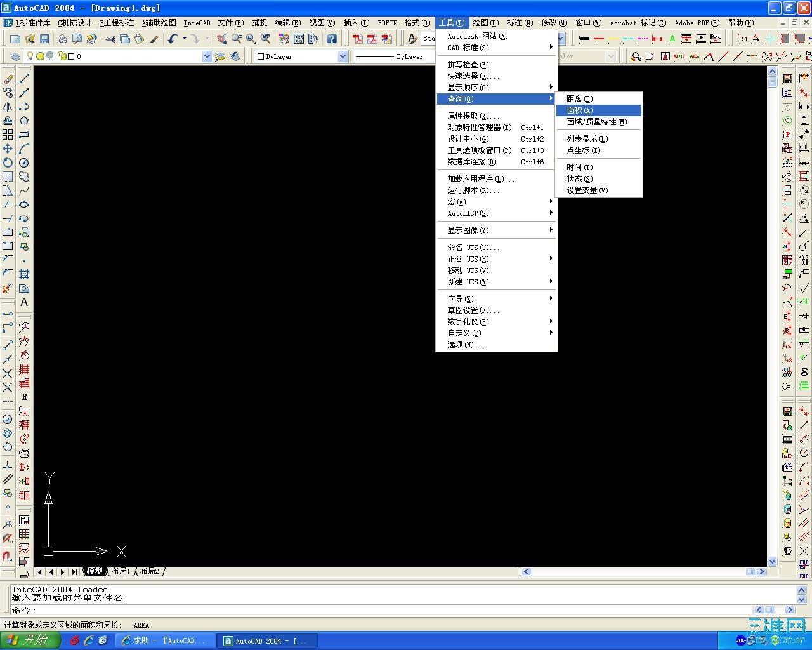Toggle layer 0 lock padlock icon
This screenshot has width=812, height=650.
pos(62,56)
